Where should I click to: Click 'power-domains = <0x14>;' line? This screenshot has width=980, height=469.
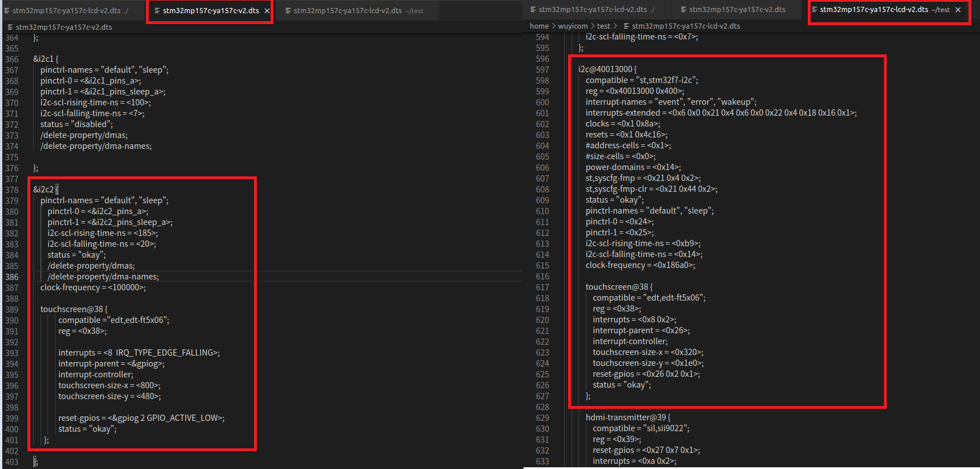[x=633, y=167]
